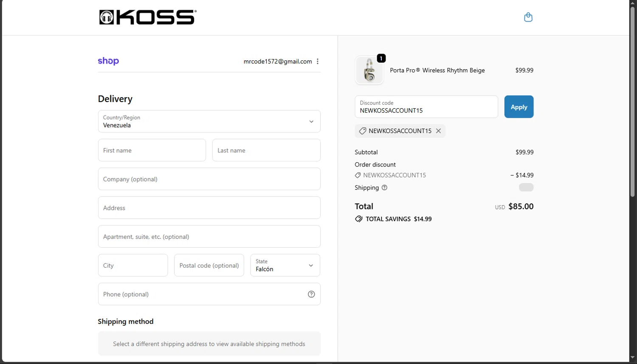
Task: Click the Shipping method heading
Action: tap(126, 322)
